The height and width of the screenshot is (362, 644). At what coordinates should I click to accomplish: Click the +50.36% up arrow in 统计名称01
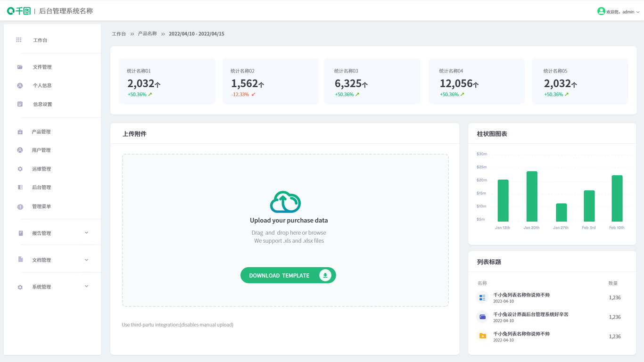click(150, 94)
